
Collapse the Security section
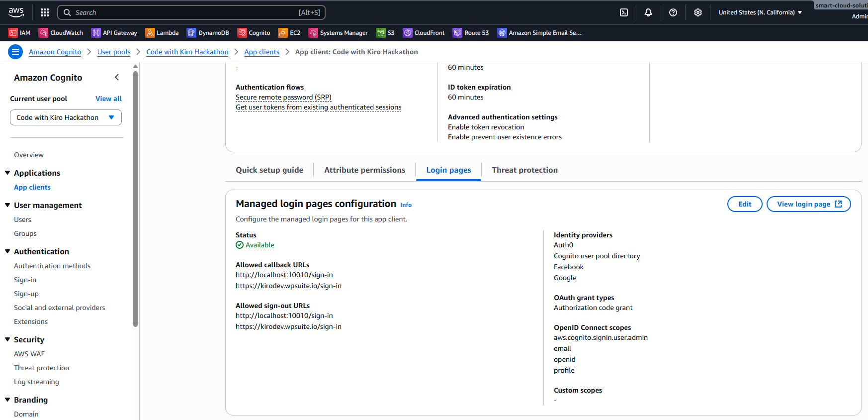[x=7, y=339]
